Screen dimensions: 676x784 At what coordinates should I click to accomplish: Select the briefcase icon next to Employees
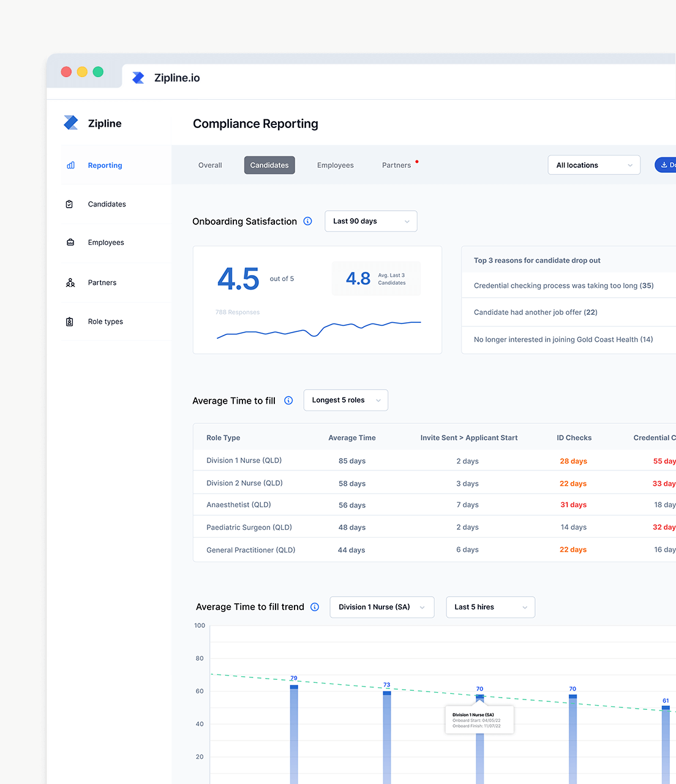pyautogui.click(x=69, y=243)
